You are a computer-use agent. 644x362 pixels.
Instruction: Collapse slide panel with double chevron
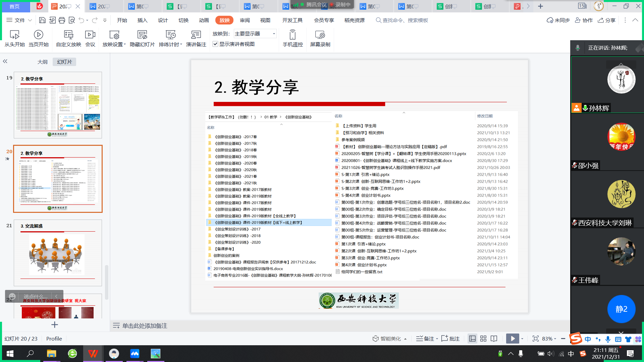[x=5, y=61]
